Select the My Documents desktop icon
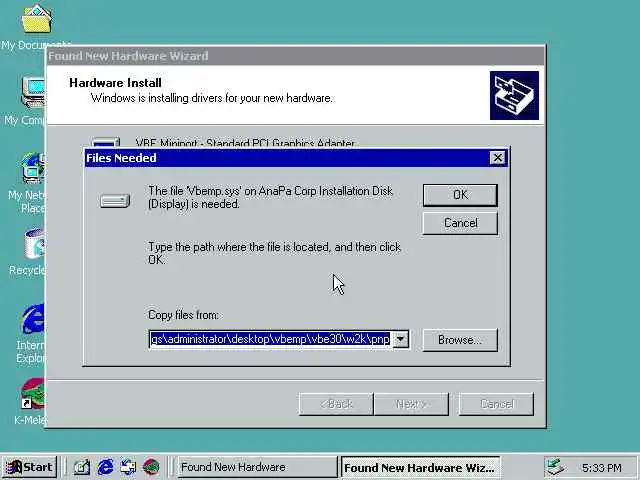 36,27
